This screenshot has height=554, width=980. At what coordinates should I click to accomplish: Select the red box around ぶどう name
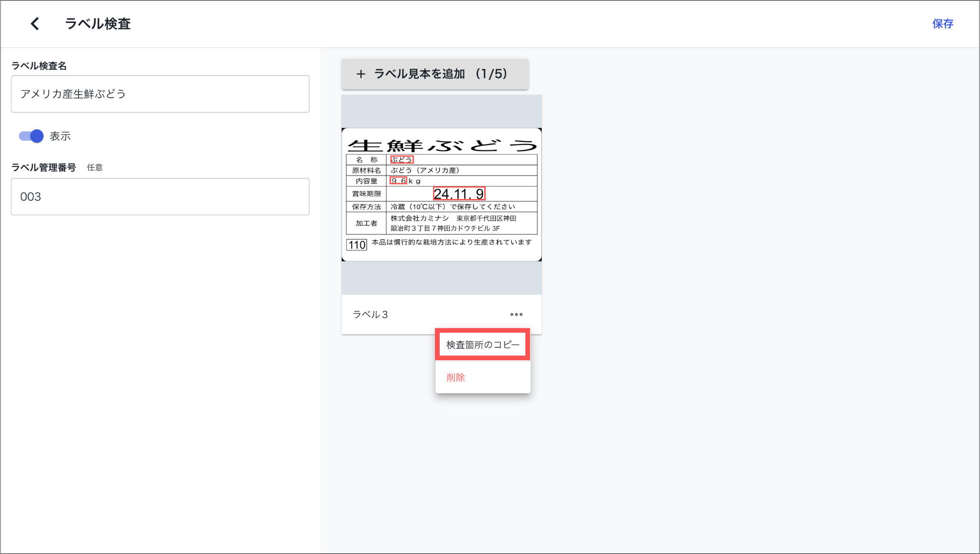[x=401, y=160]
